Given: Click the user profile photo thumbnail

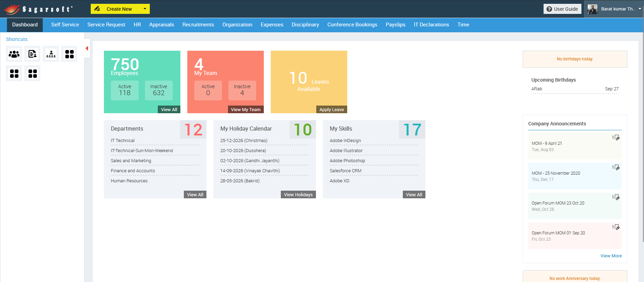Looking at the screenshot, I should 593,9.
